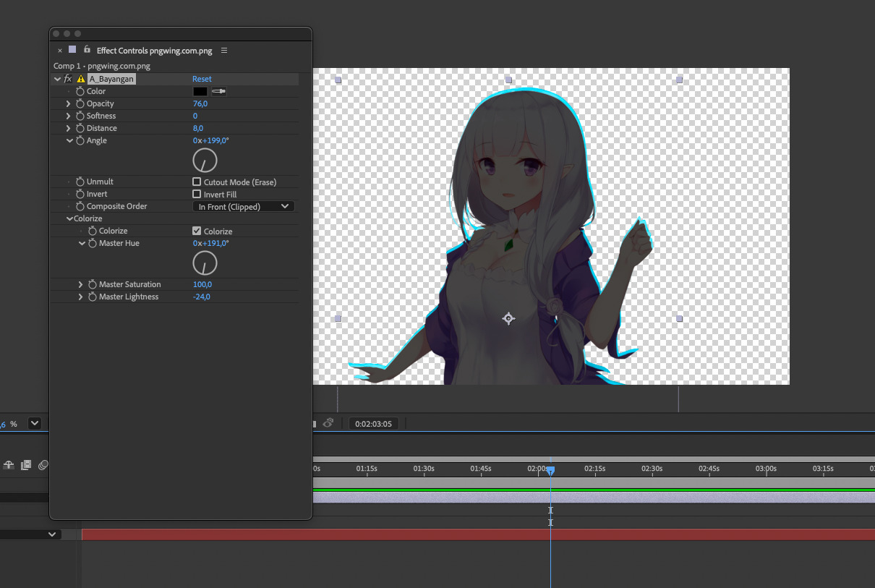Click the Opacity value 76,0 field
This screenshot has height=588, width=875.
[200, 104]
